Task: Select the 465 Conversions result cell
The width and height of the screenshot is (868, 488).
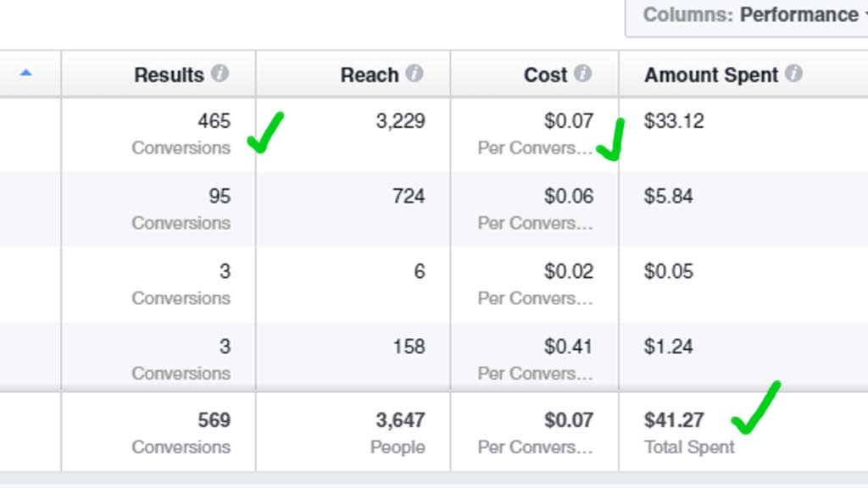Action: point(159,135)
